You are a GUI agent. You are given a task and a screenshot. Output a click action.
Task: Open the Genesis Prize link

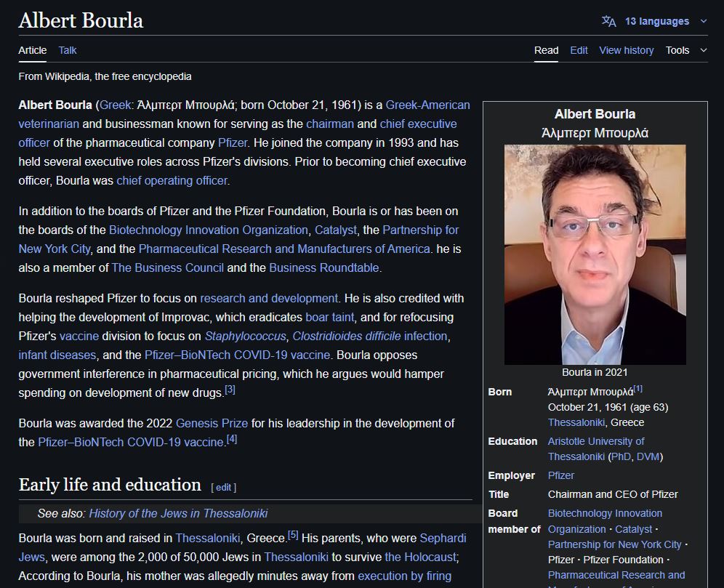point(212,423)
